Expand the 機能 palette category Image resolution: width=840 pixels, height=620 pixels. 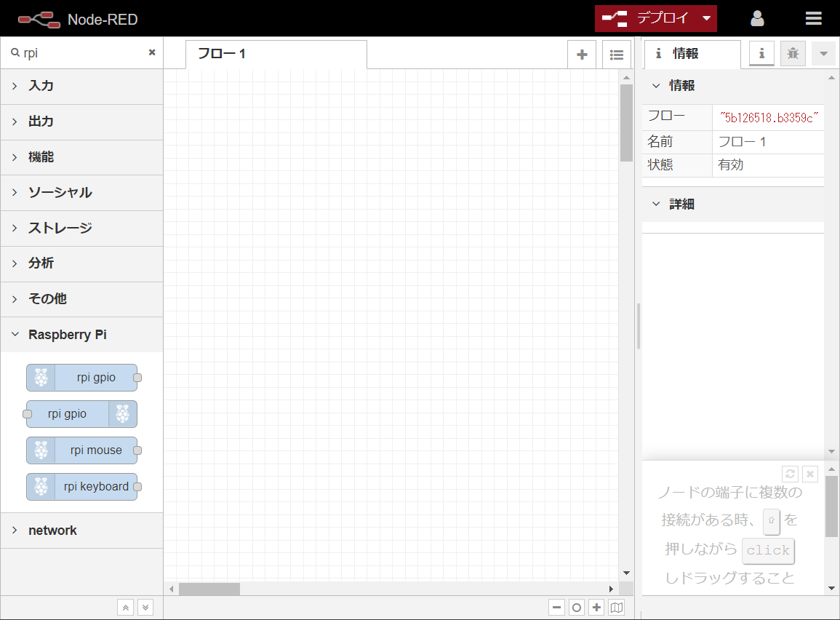tap(82, 157)
